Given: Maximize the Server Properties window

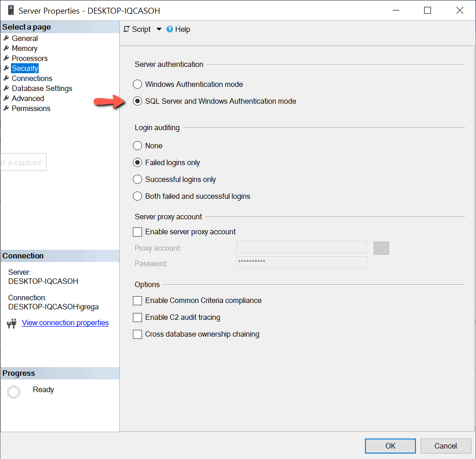Looking at the screenshot, I should pos(427,10).
